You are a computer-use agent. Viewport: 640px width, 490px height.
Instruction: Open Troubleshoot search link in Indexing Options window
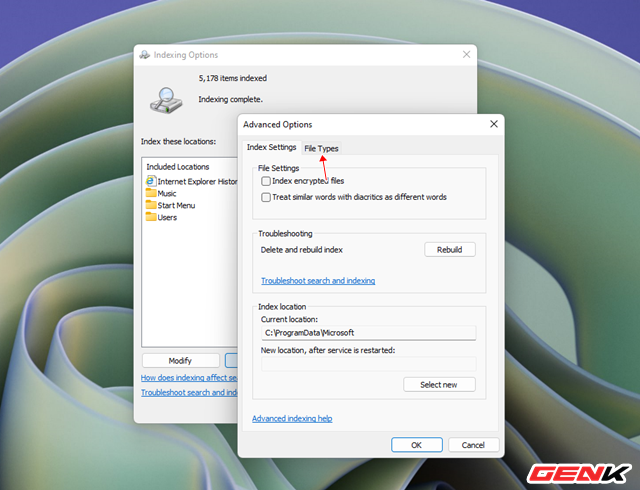click(x=189, y=392)
